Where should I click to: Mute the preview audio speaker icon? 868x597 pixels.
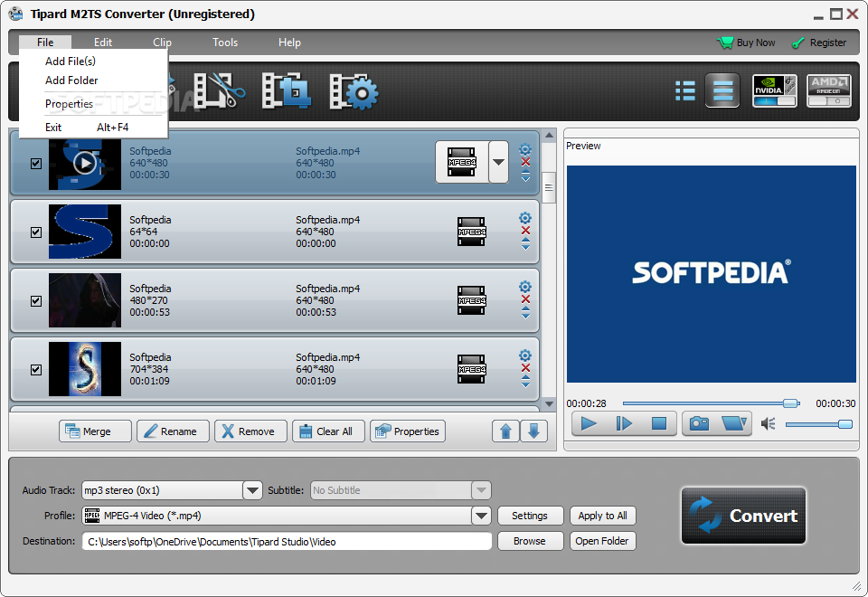769,424
